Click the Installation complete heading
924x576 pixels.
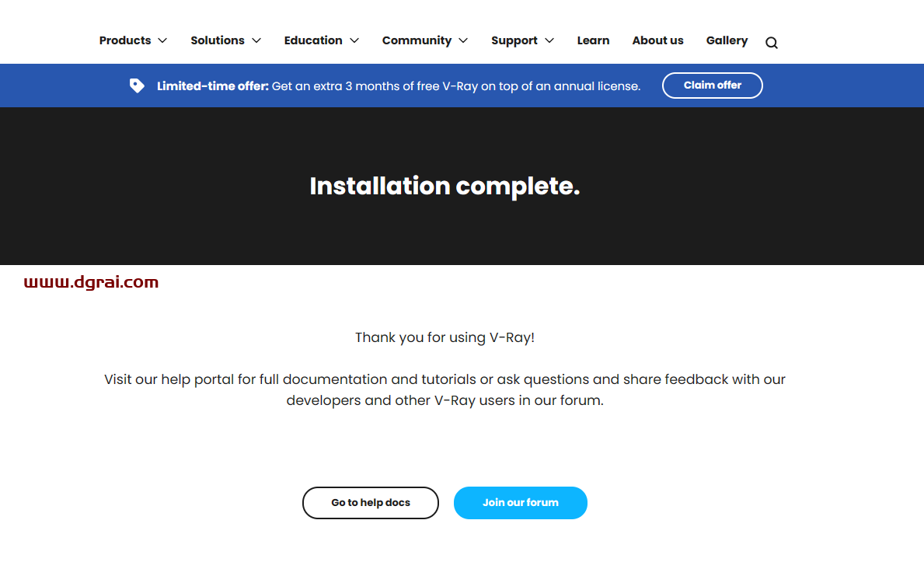445,187
